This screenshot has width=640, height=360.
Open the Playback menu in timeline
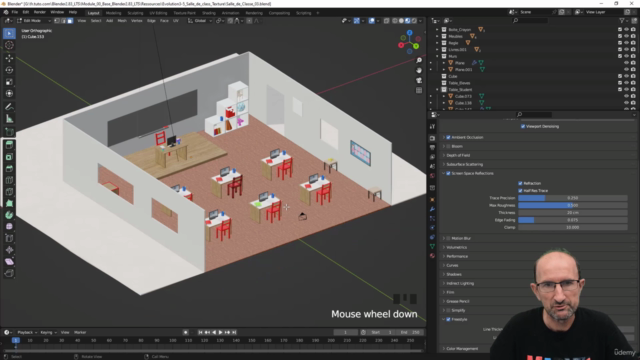pyautogui.click(x=27, y=332)
